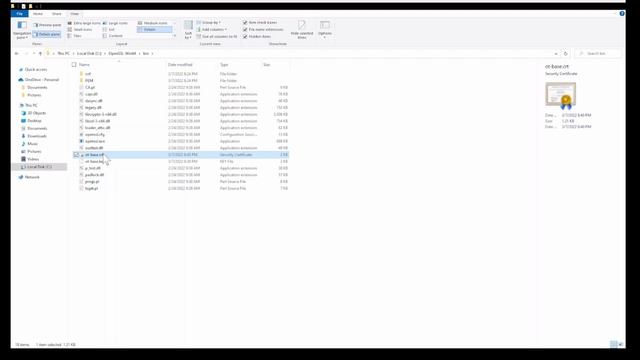Select the padlock.dll file
Image resolution: width=640 pixels, height=360 pixels.
click(x=180, y=175)
